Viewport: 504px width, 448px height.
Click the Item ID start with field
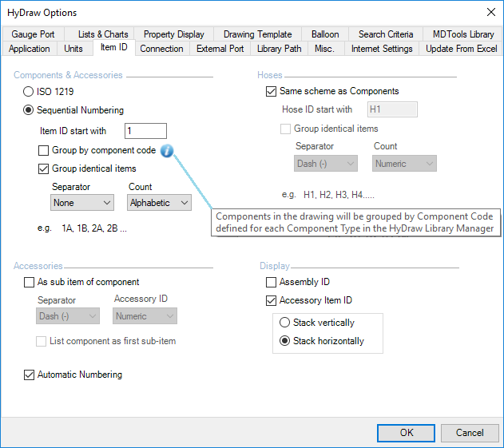(x=145, y=131)
